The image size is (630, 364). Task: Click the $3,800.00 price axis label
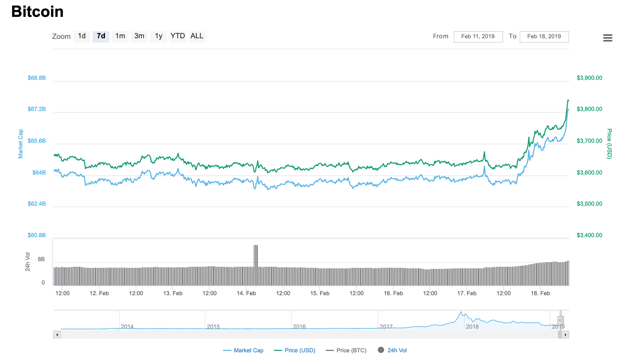click(589, 109)
